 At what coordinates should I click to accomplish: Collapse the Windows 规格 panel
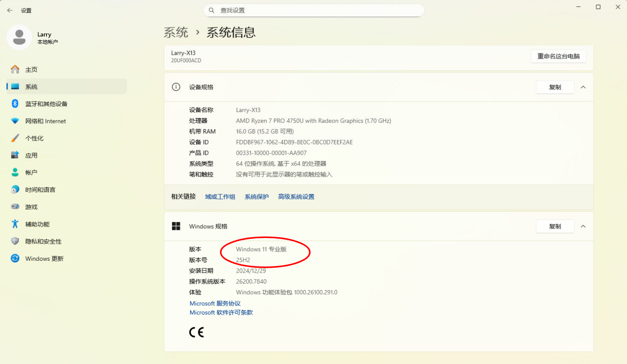(x=583, y=226)
